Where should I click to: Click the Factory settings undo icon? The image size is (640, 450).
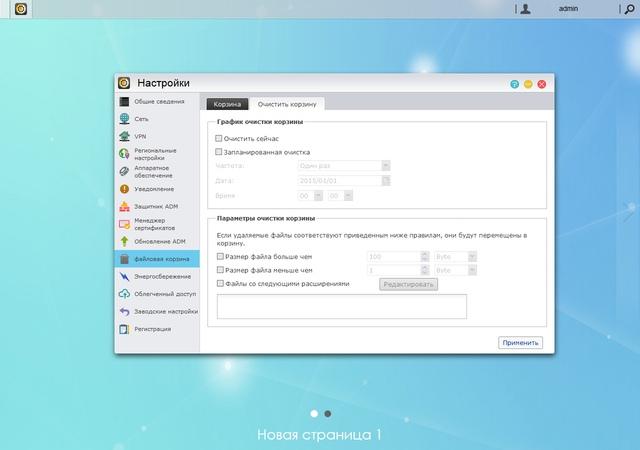click(x=124, y=312)
